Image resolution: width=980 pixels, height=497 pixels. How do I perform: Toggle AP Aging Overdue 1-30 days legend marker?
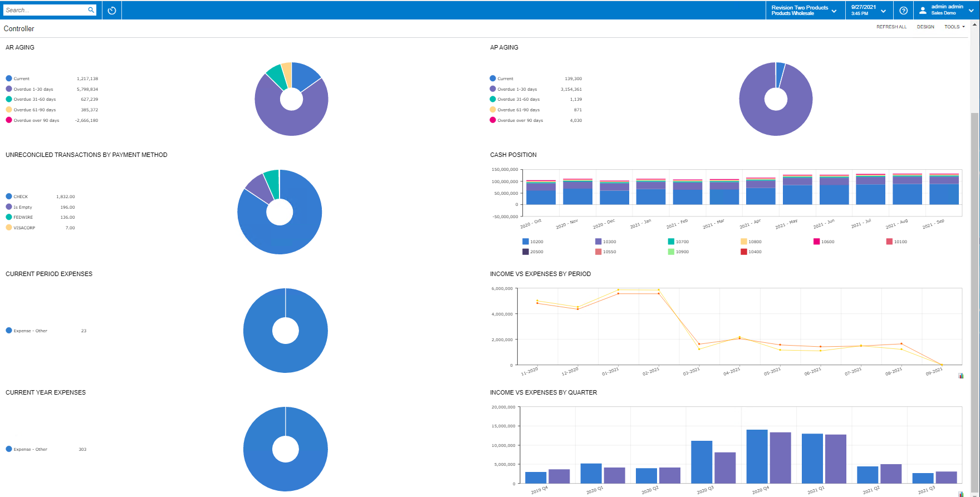coord(493,88)
